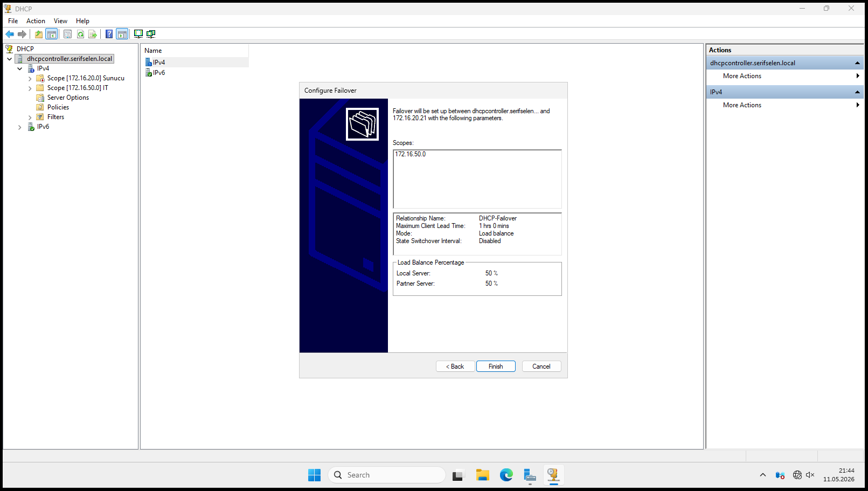Click the muted speaker tray icon
This screenshot has height=491, width=868.
pyautogui.click(x=810, y=475)
